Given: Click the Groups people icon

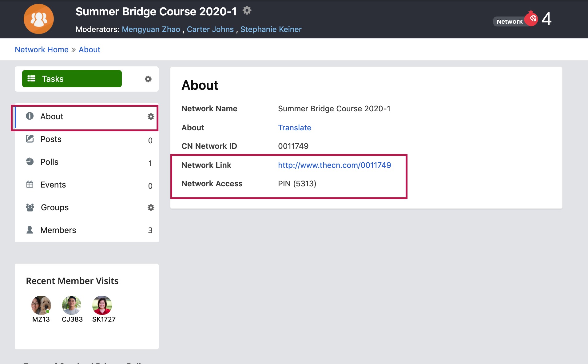Looking at the screenshot, I should [30, 207].
